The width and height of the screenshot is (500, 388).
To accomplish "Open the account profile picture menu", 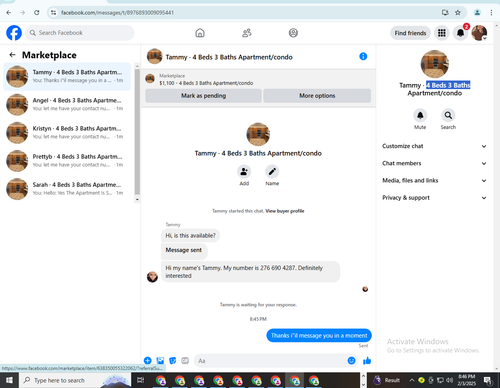I will (x=479, y=33).
